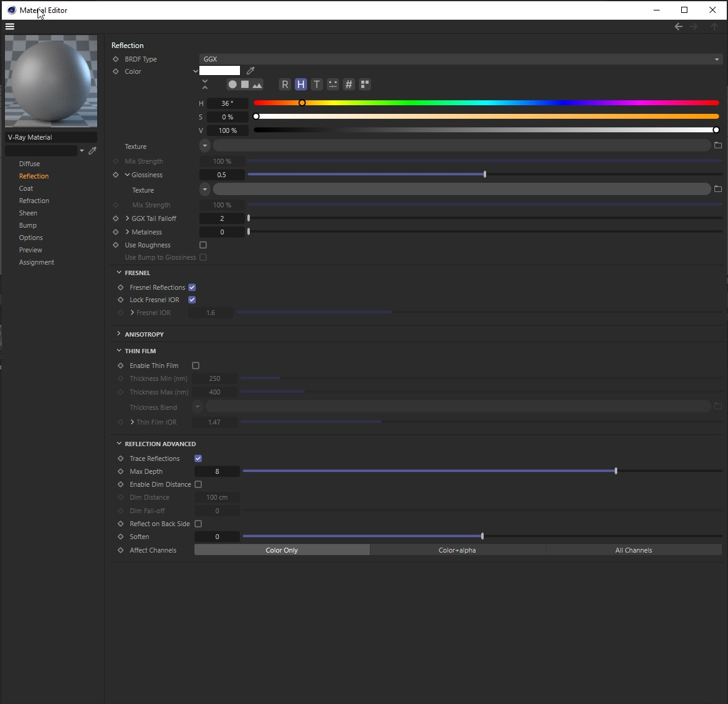Browse file for Reflection Texture
The height and width of the screenshot is (704, 728).
pyautogui.click(x=718, y=145)
